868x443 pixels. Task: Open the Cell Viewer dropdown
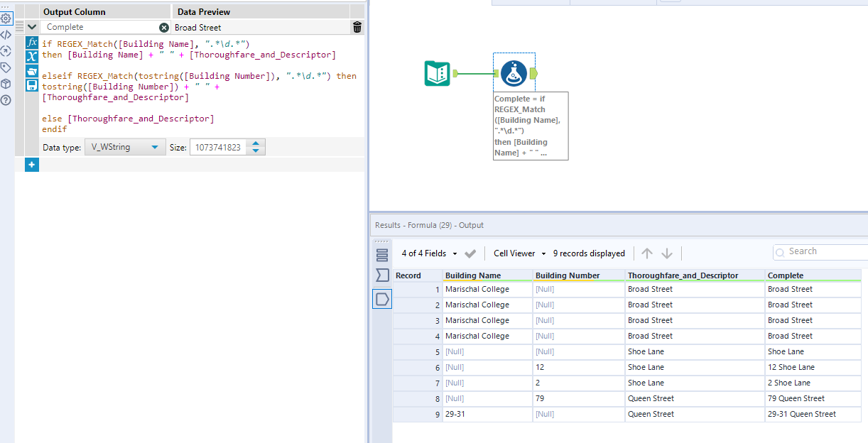click(519, 253)
